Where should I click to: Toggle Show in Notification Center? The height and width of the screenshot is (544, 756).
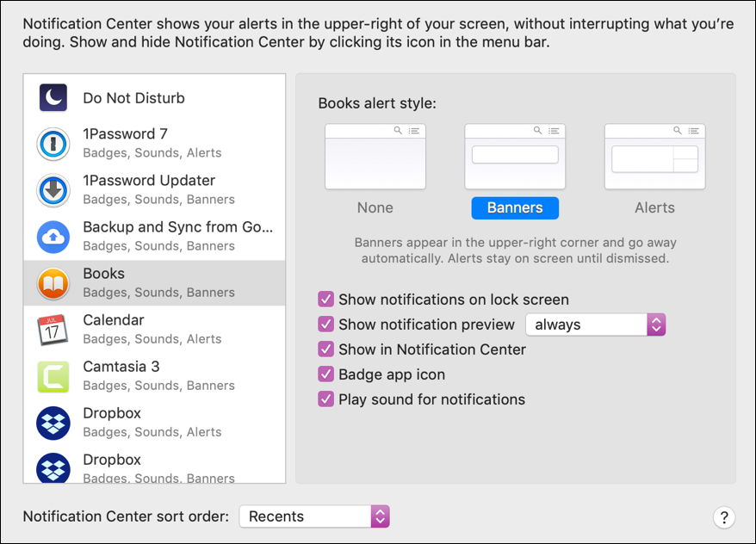coord(325,349)
